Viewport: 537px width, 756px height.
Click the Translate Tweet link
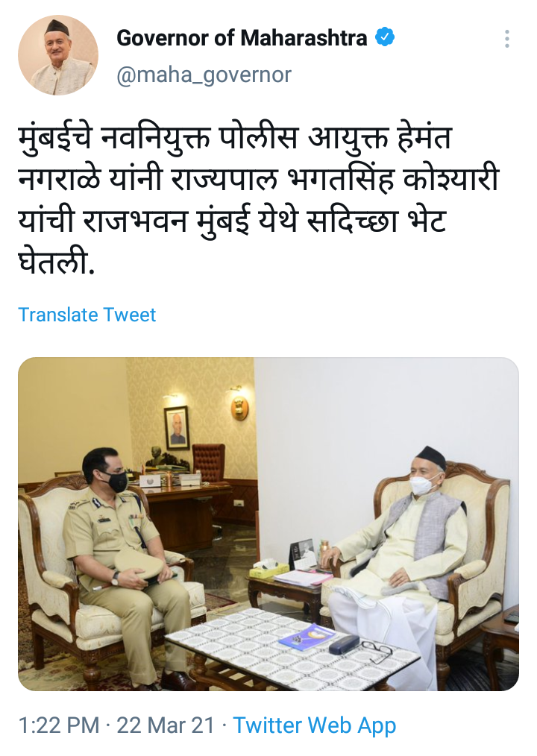tap(87, 315)
